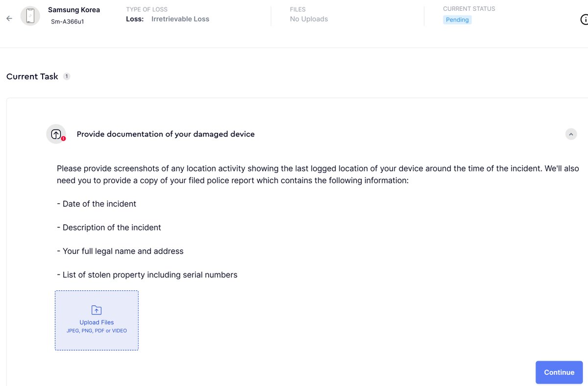Collapse the documentation task with chevron

[571, 134]
